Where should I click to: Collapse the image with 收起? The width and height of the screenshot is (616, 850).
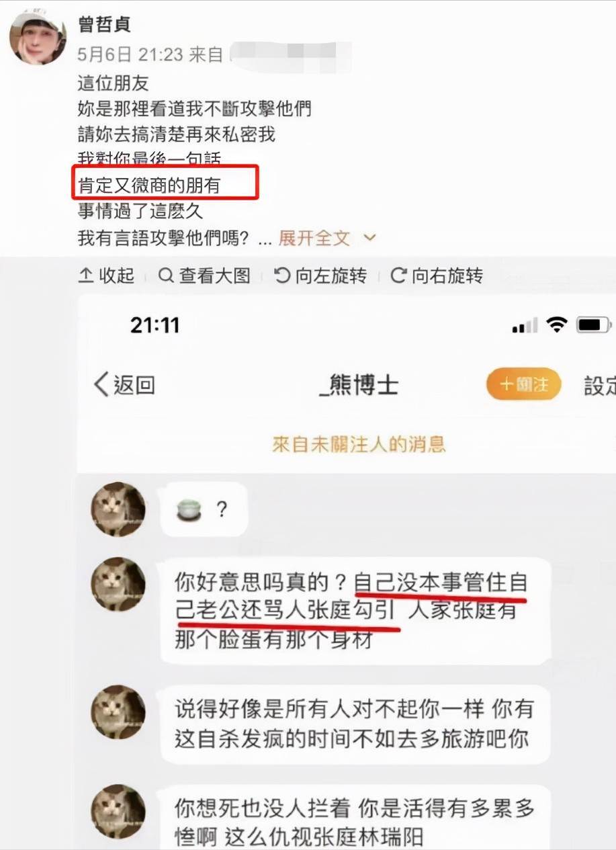[x=107, y=275]
